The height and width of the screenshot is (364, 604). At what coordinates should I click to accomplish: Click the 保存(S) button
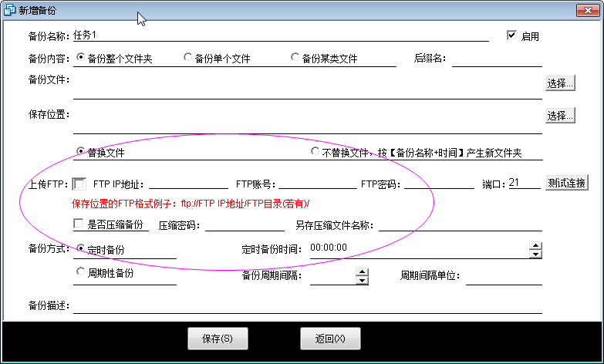218,338
